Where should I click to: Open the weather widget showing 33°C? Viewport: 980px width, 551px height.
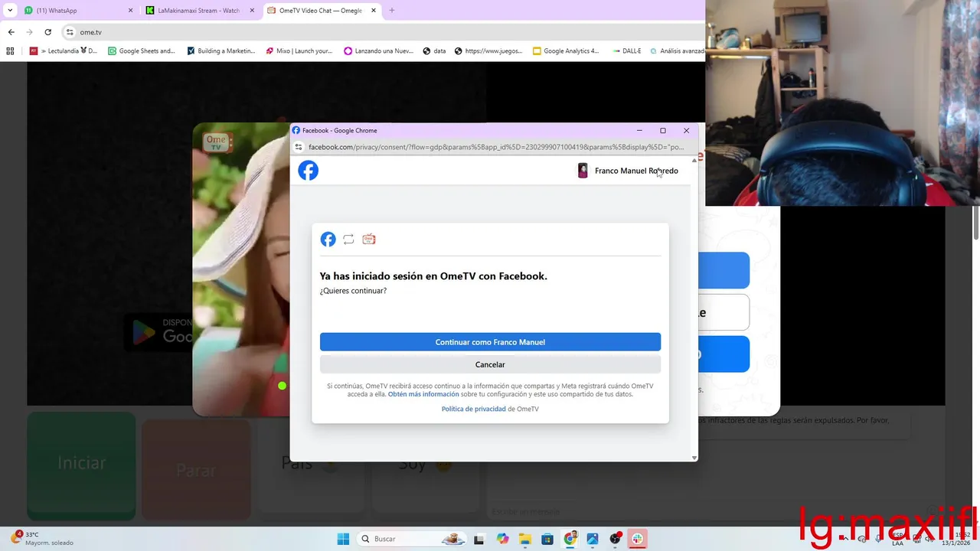[43, 539]
